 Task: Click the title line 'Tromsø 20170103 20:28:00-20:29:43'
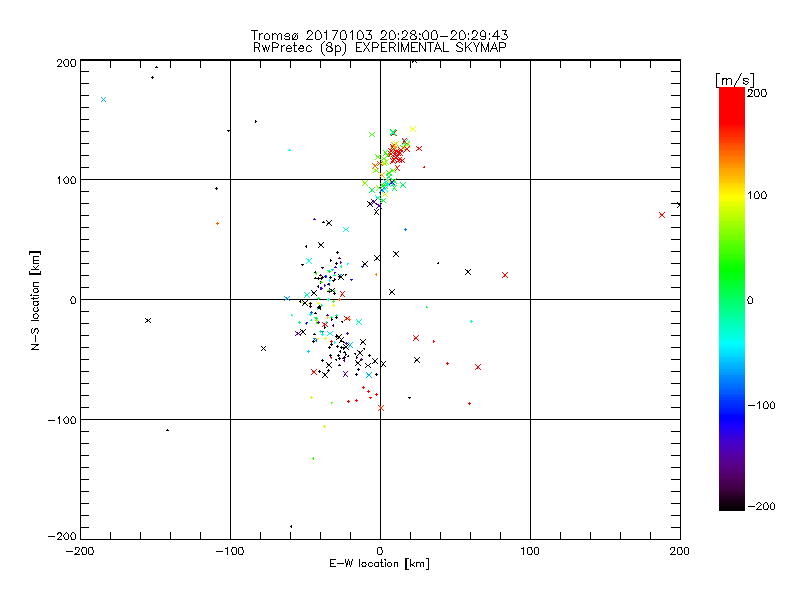tap(379, 35)
